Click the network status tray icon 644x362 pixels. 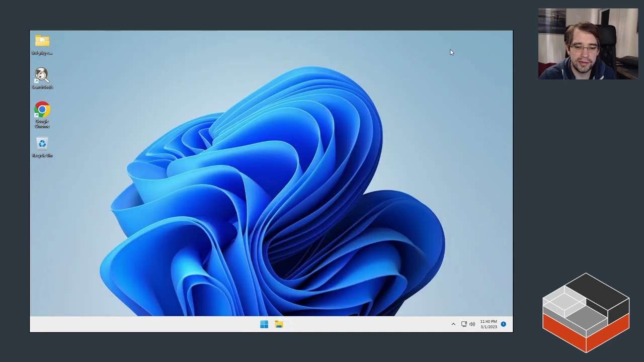[464, 324]
